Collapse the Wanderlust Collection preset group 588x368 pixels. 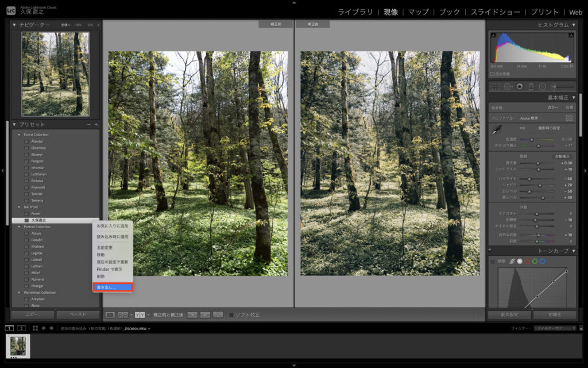pyautogui.click(x=19, y=293)
